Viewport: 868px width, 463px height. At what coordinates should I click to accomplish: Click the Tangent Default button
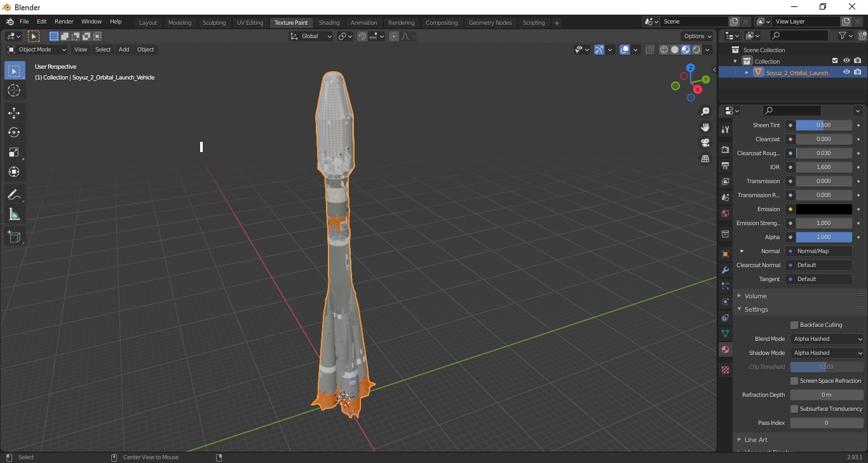pos(818,279)
